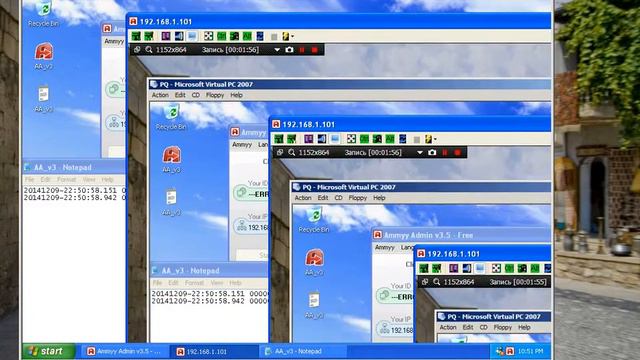
Task: Click leftmost AA_v3 - Notepad title bar
Action: click(73, 167)
